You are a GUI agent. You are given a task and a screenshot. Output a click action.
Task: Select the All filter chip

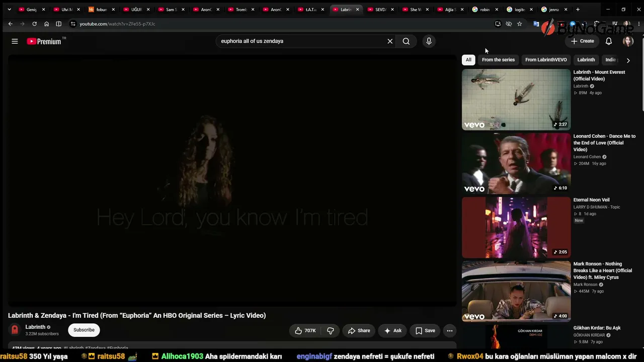(x=468, y=60)
